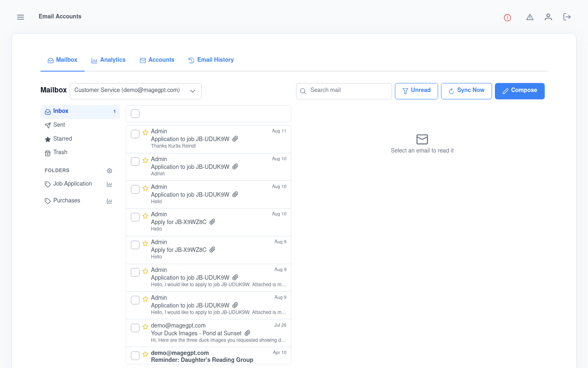
Task: Open the Customer Service mailbox account dropdown
Action: click(x=136, y=91)
